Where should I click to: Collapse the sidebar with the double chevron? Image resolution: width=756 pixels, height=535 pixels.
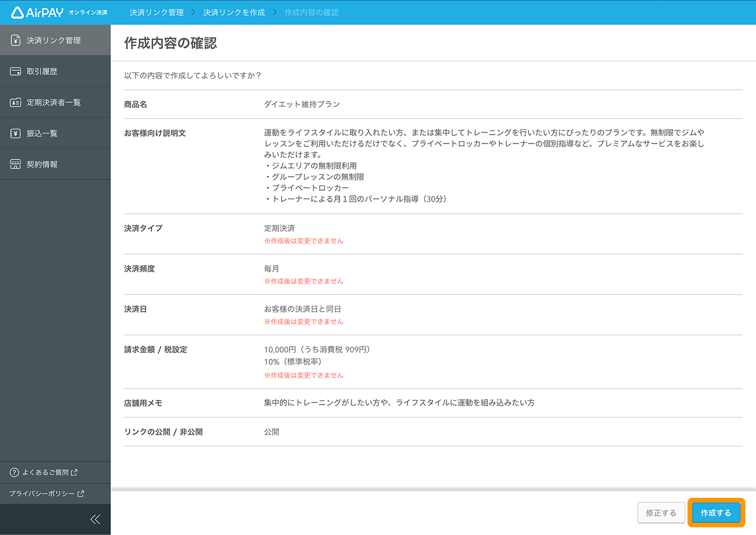95,519
